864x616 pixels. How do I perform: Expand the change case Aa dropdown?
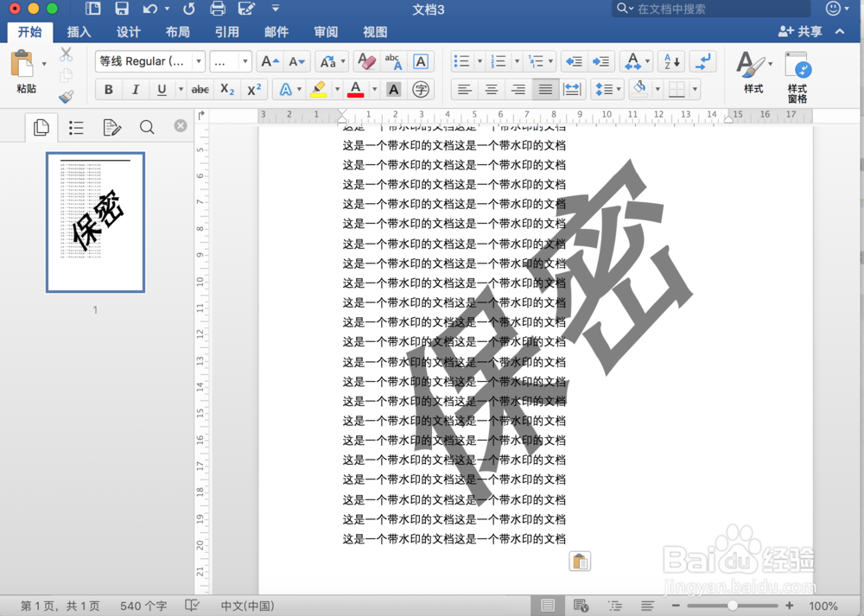(x=343, y=61)
